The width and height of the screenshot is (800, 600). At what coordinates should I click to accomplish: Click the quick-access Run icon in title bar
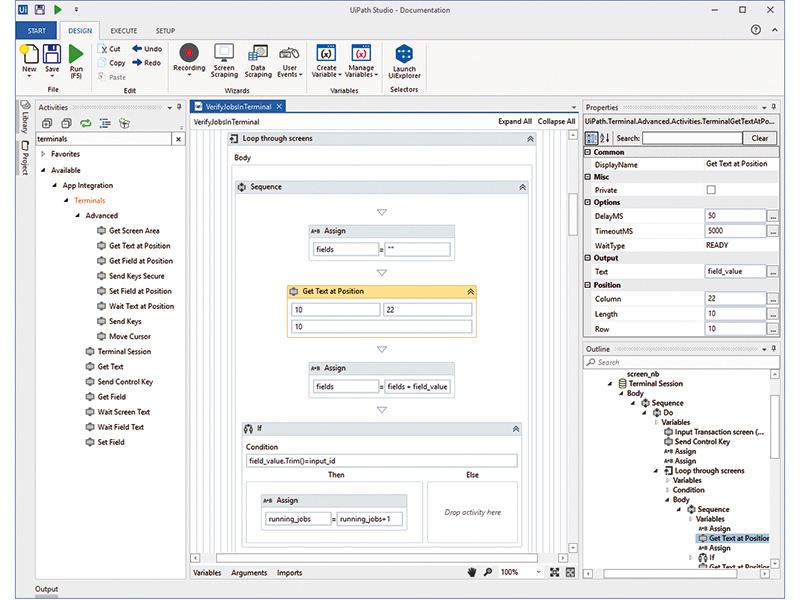coord(58,9)
